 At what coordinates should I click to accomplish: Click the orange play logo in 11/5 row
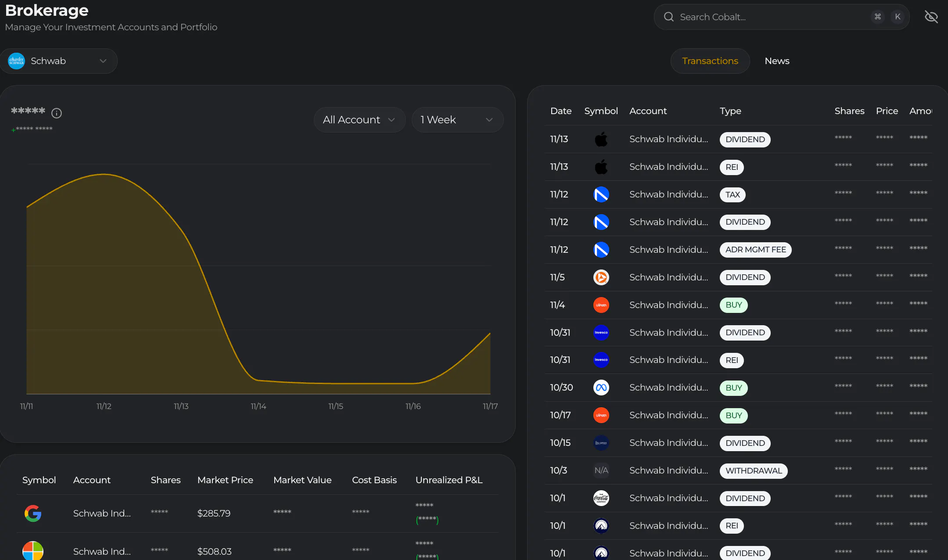601,277
